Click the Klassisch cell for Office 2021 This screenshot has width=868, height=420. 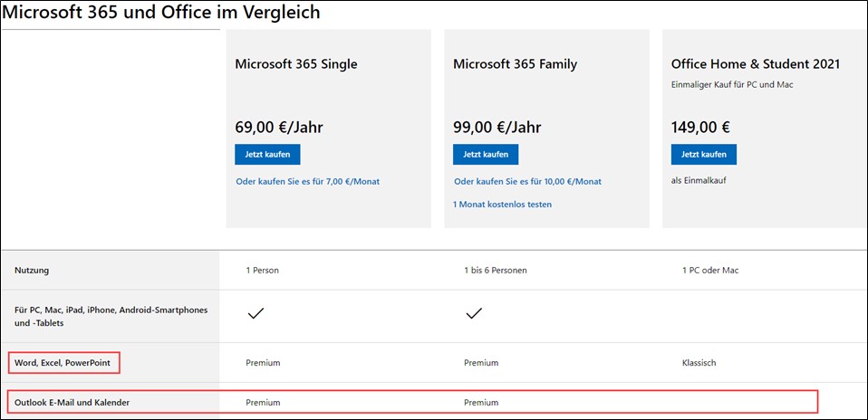699,363
